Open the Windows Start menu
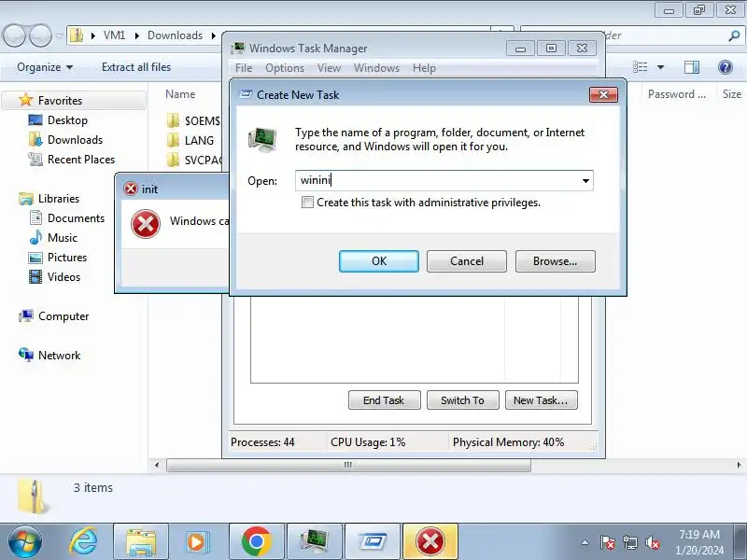This screenshot has width=747, height=560. click(24, 541)
